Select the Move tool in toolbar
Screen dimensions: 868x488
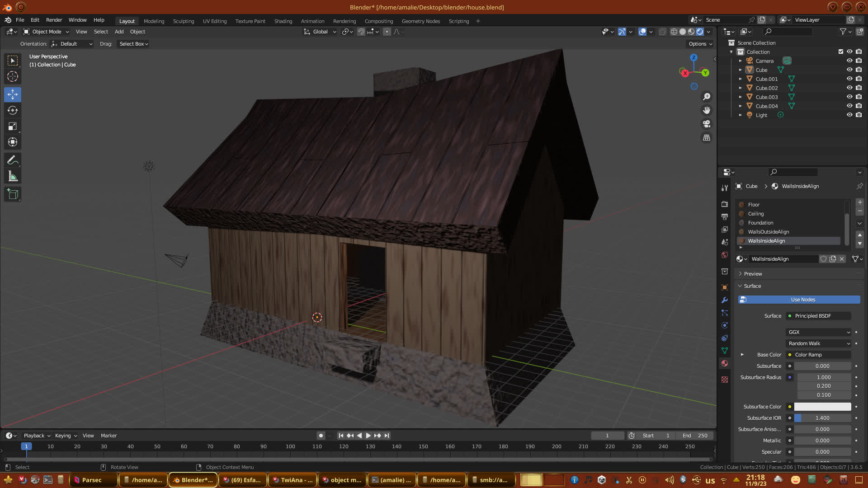(x=13, y=94)
